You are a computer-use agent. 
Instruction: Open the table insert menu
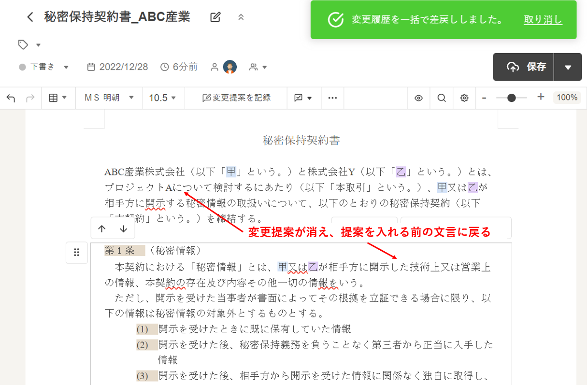coord(58,98)
